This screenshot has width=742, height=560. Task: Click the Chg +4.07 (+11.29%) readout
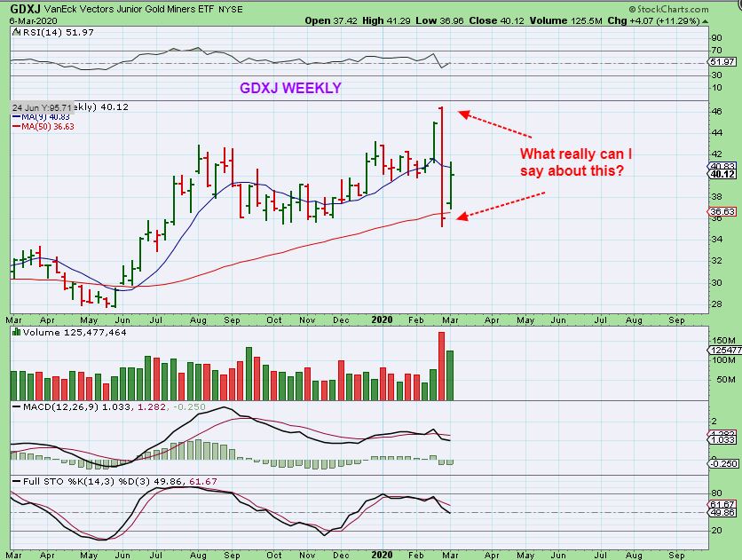point(653,20)
